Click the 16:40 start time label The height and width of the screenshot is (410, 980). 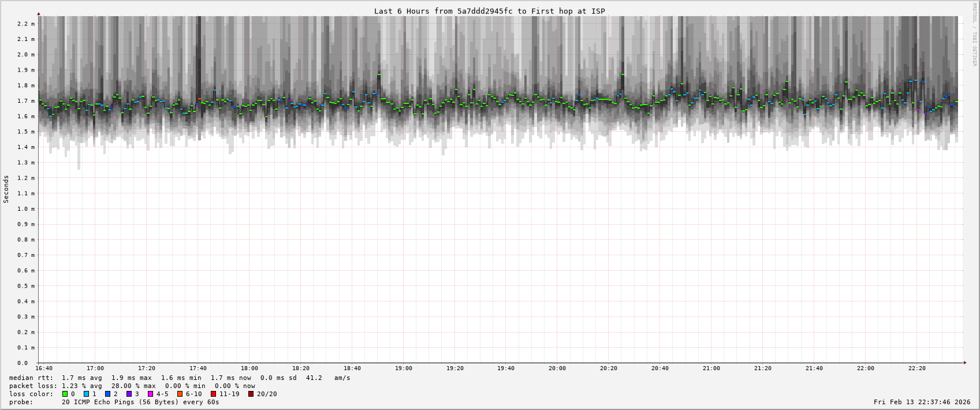[44, 368]
